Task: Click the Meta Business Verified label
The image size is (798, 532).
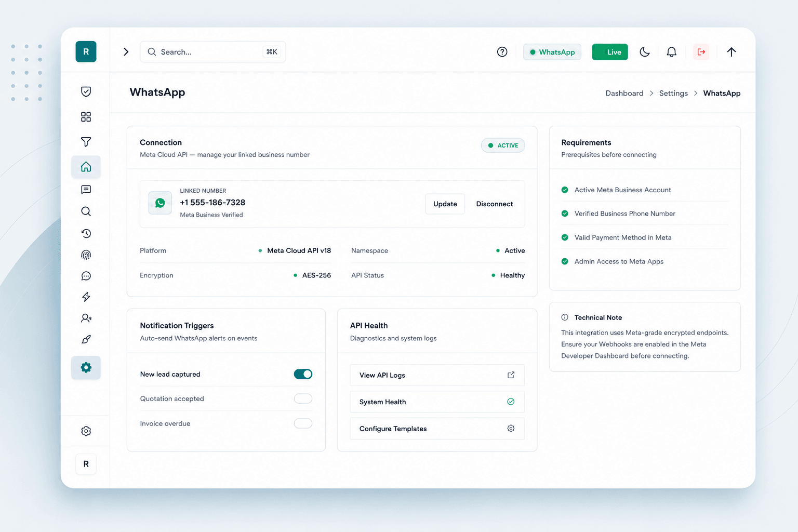Action: coord(211,215)
